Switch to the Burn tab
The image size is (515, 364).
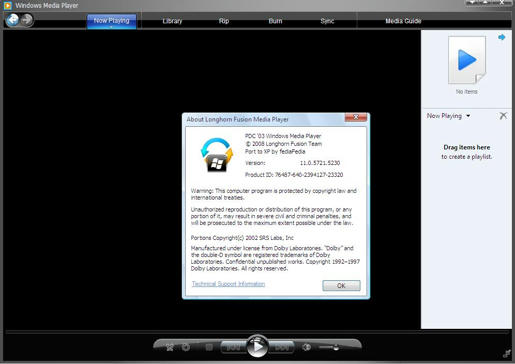275,21
